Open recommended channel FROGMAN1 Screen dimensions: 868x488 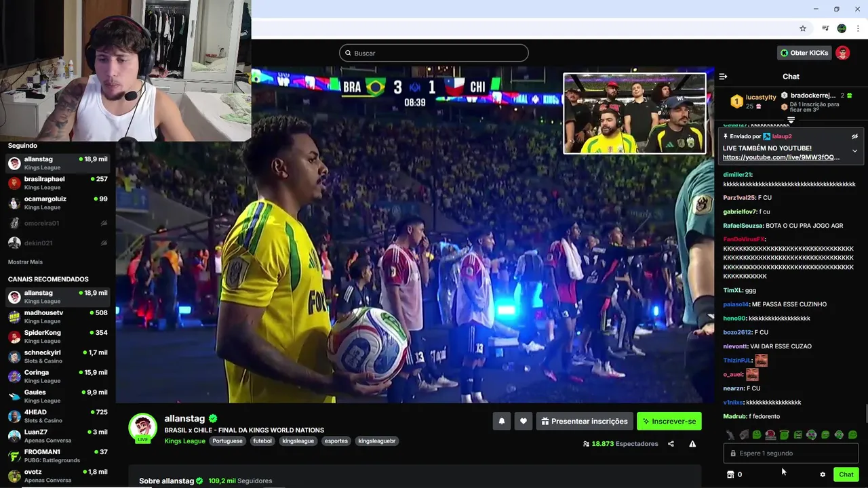tap(58, 455)
